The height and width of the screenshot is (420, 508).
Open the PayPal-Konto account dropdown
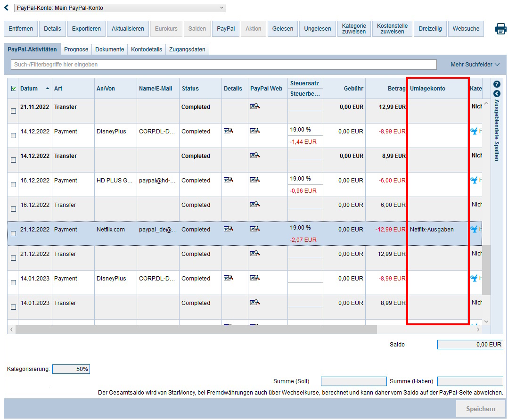coord(120,8)
